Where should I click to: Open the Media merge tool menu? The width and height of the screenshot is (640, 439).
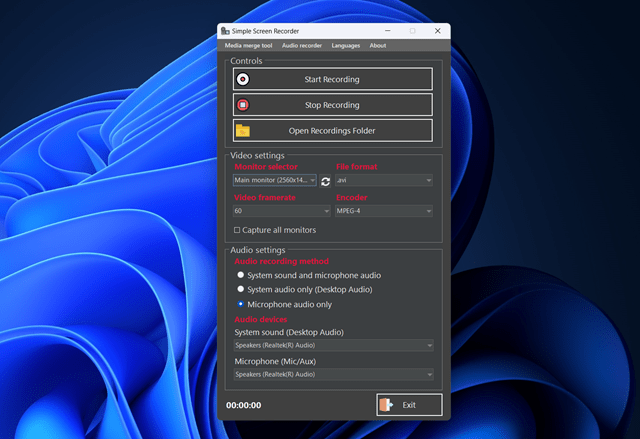(x=248, y=46)
